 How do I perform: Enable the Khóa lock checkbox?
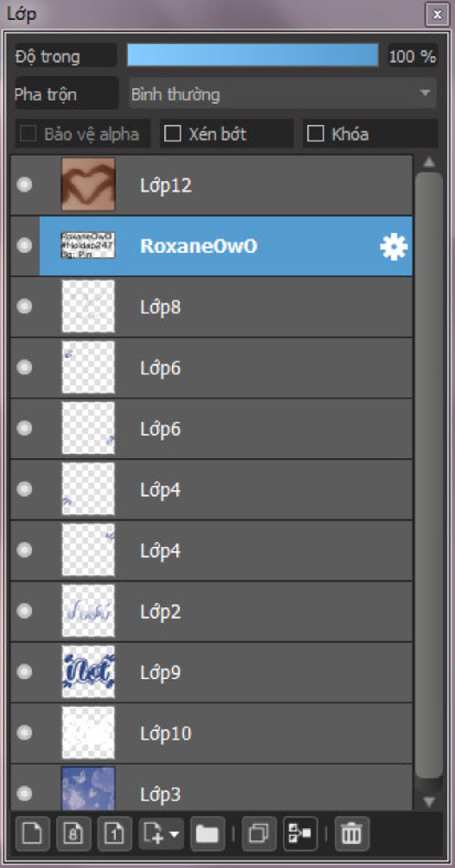point(315,133)
